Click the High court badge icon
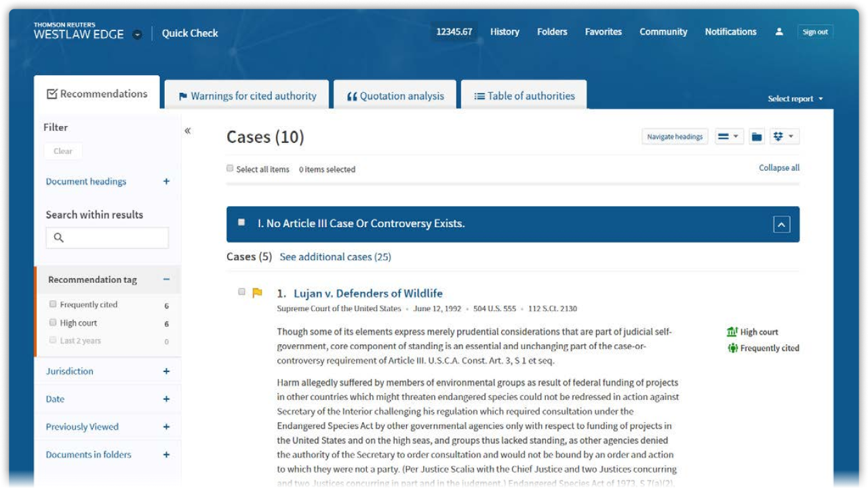This screenshot has height=488, width=868. coord(732,332)
